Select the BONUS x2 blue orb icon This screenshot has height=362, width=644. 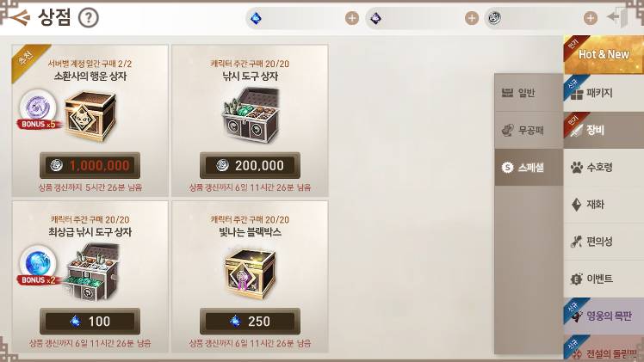click(38, 264)
